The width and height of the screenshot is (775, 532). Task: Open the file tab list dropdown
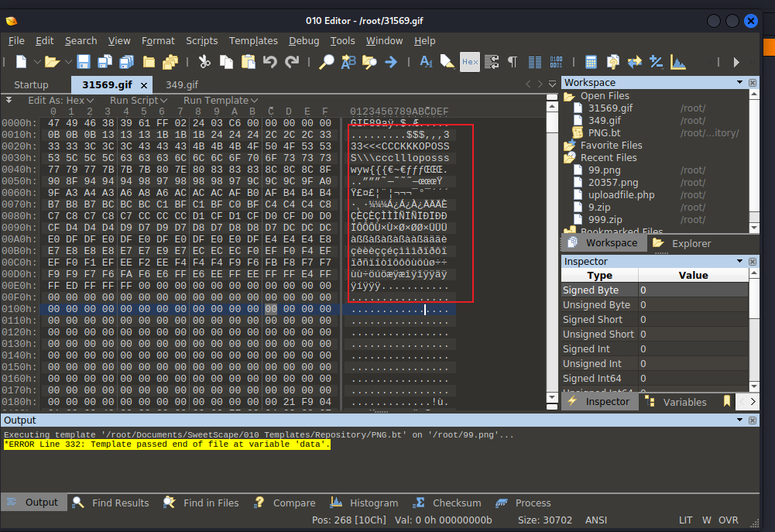tap(553, 84)
